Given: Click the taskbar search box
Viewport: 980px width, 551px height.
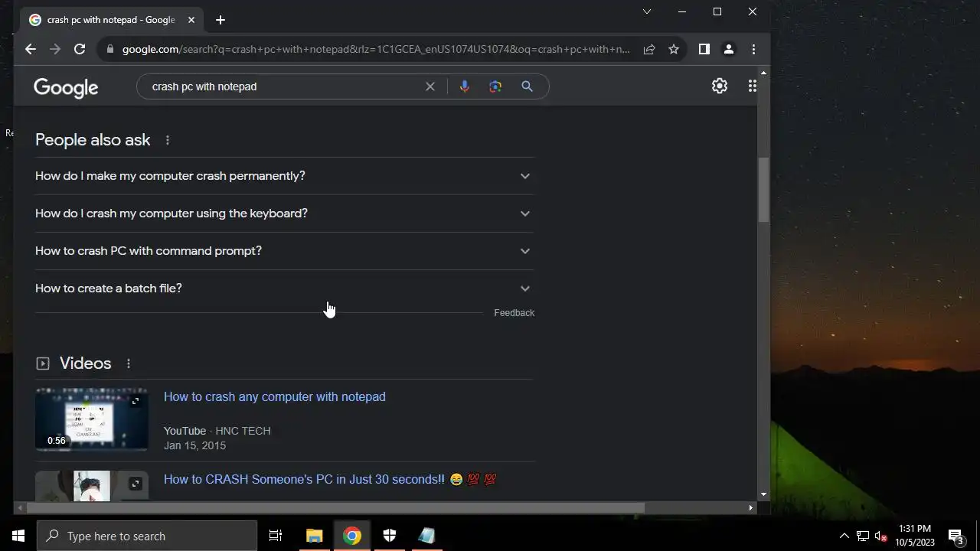Looking at the screenshot, I should coord(147,536).
